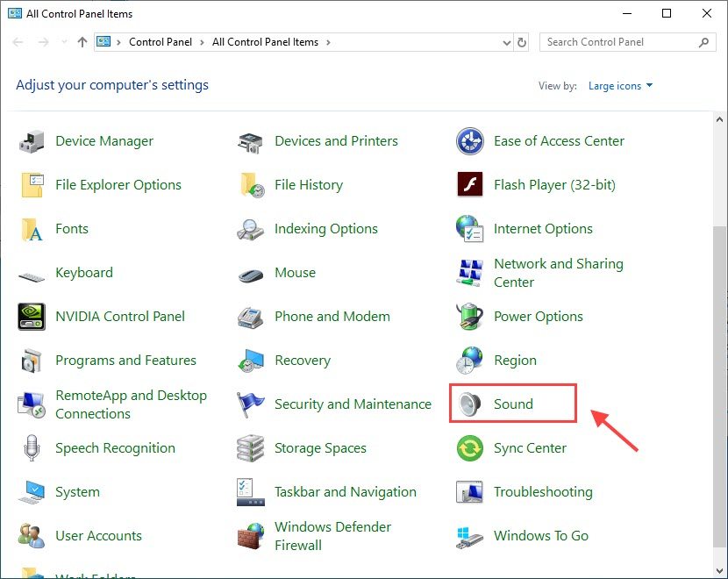The height and width of the screenshot is (579, 728).
Task: Click the Phone and Modem icon
Action: [x=250, y=318]
